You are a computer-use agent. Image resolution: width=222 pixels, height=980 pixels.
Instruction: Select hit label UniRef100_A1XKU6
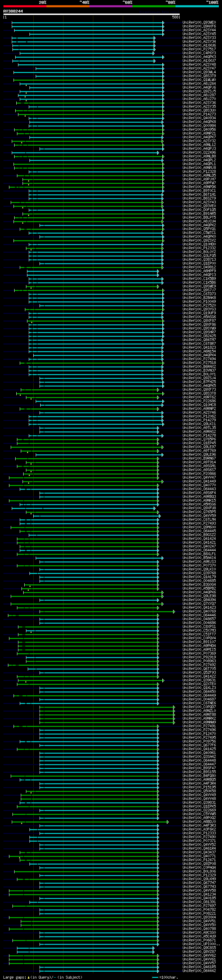(x=199, y=45)
